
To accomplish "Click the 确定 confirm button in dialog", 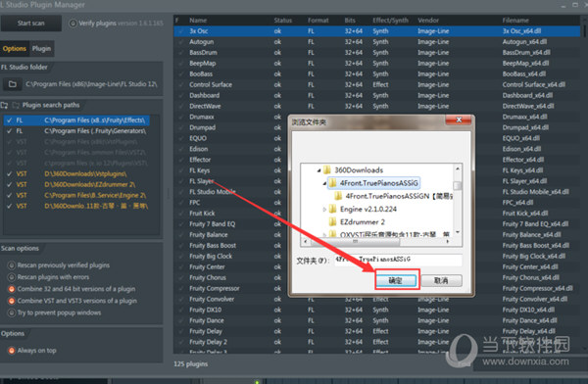I will tap(396, 280).
